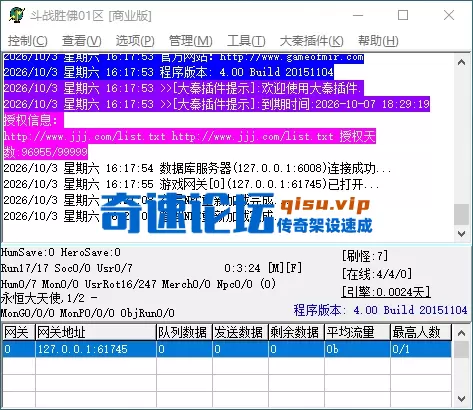Click gateway table scroll down arrow
The width and height of the screenshot is (473, 410).
coord(462,399)
